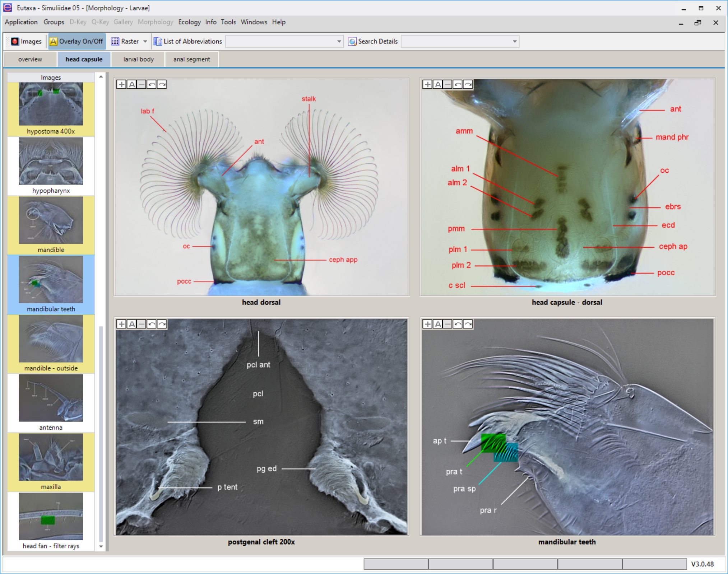This screenshot has width=728, height=574.
Task: Zoom out the postgenal cleft 200x image
Action: [142, 324]
